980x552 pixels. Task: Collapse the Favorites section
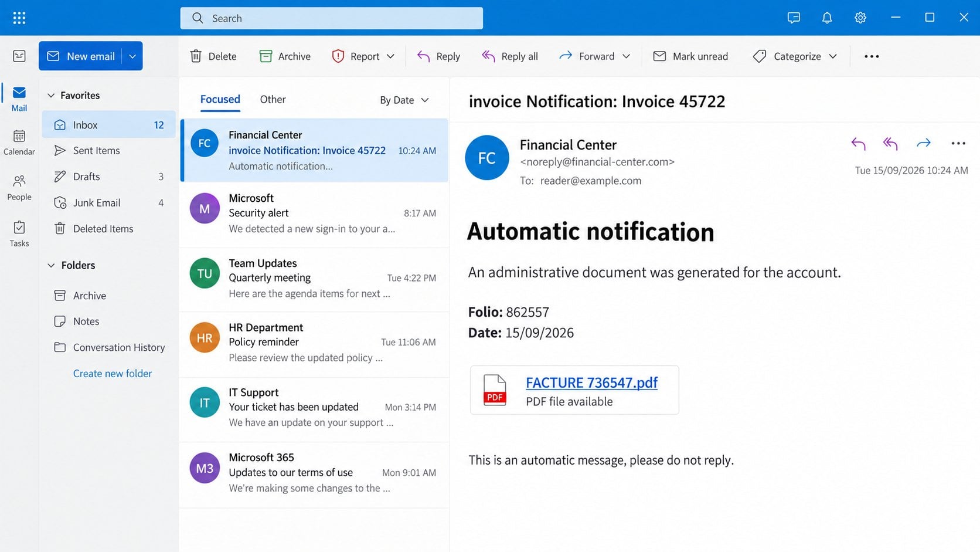(51, 96)
